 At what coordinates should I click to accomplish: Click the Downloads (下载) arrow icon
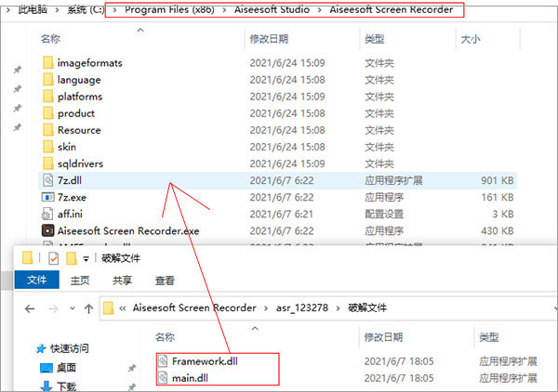click(x=46, y=386)
